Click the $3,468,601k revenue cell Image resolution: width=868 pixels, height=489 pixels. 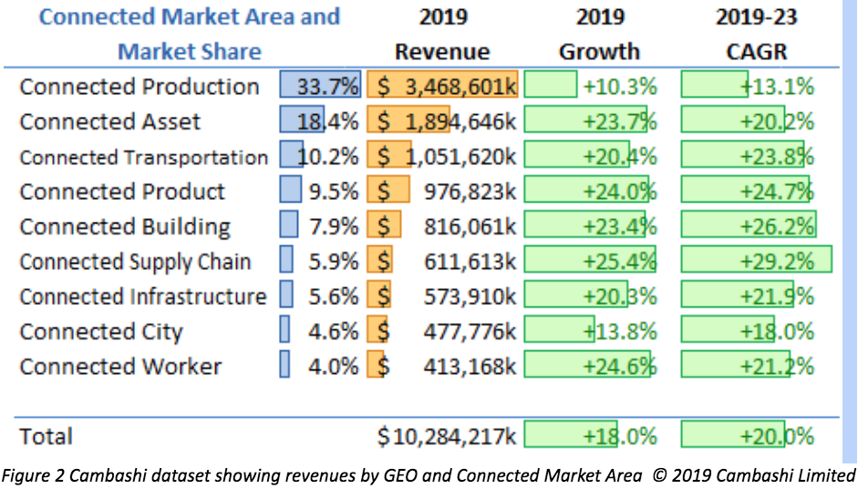443,87
